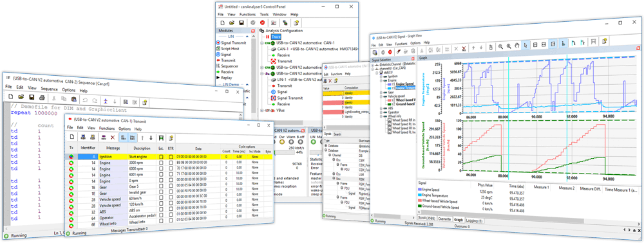Click Trace item in Analysis Configuration
This screenshot has height=243, width=644.
click(276, 37)
